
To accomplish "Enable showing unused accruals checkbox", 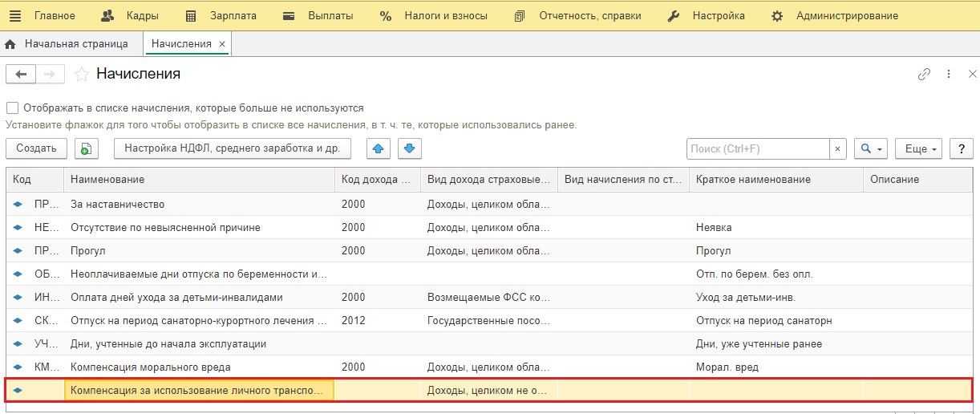I will 12,108.
